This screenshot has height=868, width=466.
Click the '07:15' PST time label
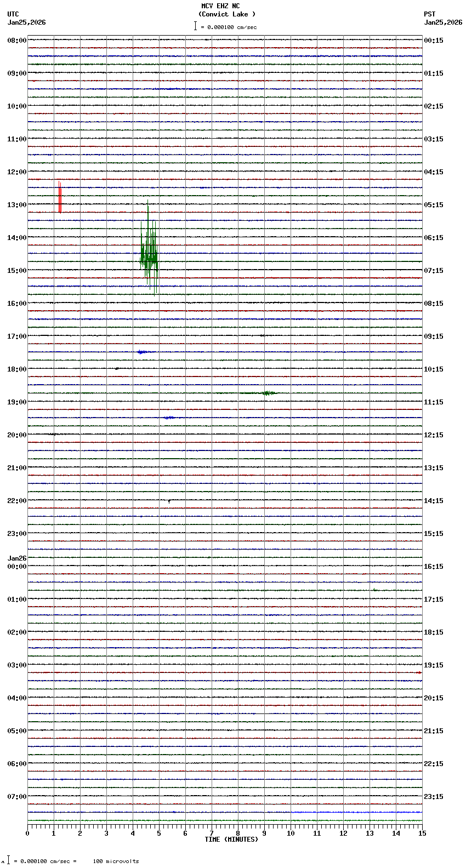pos(434,271)
